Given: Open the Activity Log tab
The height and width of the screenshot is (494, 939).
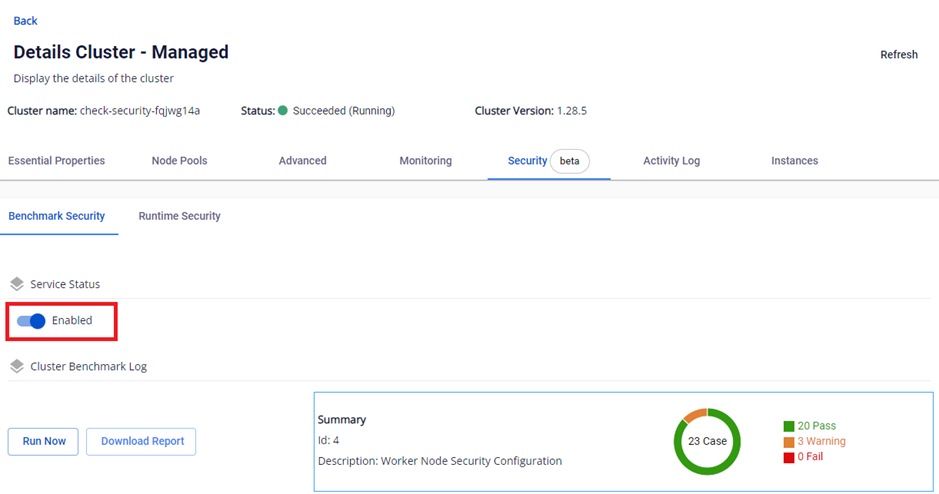Looking at the screenshot, I should point(671,161).
